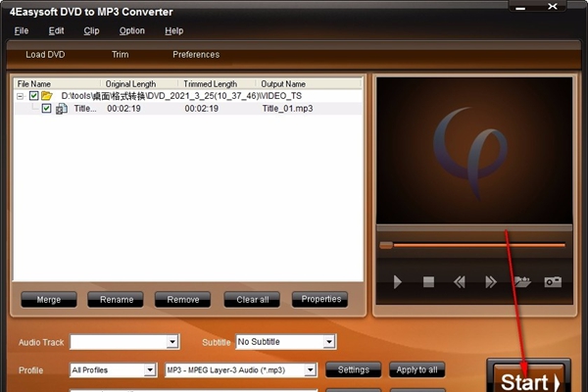
Task: Open the snapshot folder icon
Action: (x=522, y=281)
